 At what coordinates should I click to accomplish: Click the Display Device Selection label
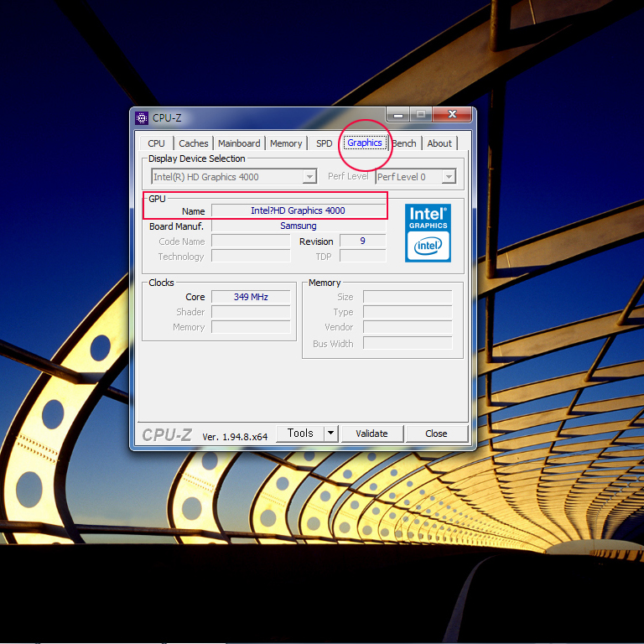[196, 158]
